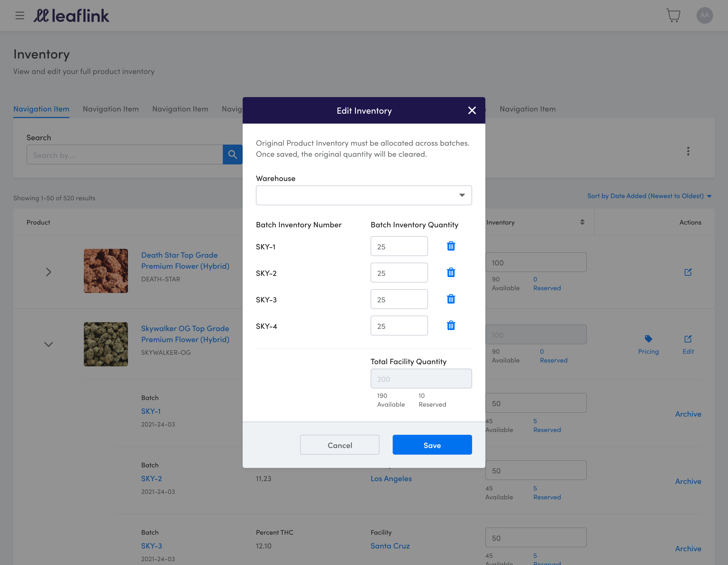
Task: Expand the Death Star product row
Action: pos(49,272)
